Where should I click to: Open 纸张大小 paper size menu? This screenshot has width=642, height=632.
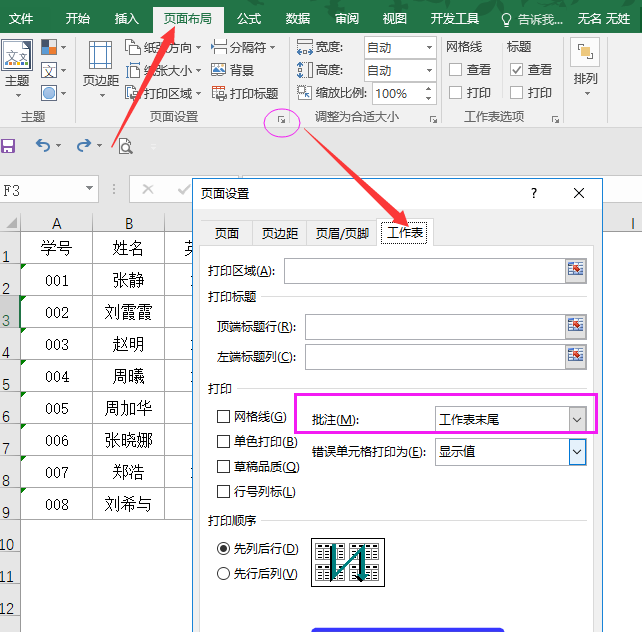163,70
